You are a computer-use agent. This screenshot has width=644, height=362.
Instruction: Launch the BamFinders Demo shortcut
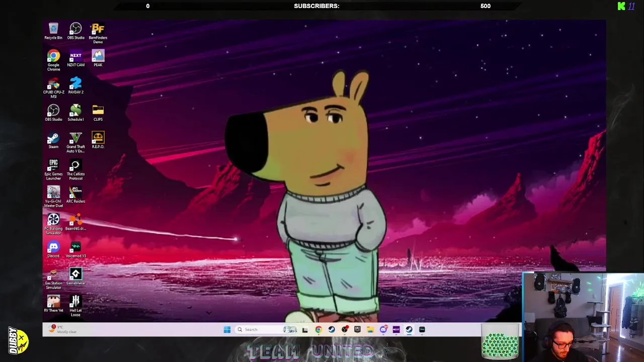pyautogui.click(x=98, y=33)
